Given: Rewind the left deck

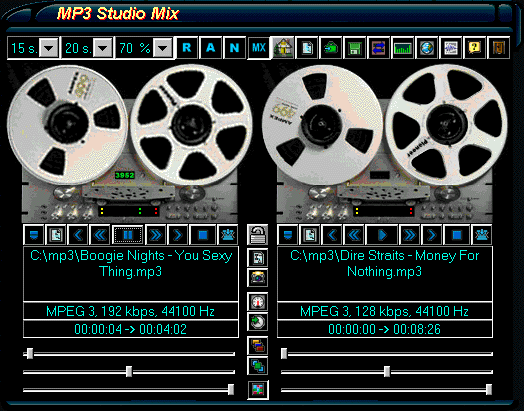Looking at the screenshot, I should (100, 235).
